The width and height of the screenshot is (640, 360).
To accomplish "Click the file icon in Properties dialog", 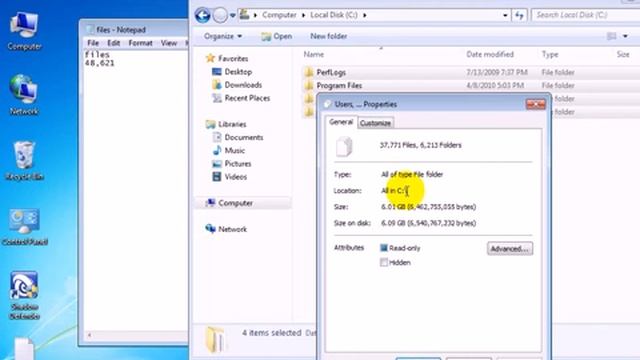I will 344,147.
